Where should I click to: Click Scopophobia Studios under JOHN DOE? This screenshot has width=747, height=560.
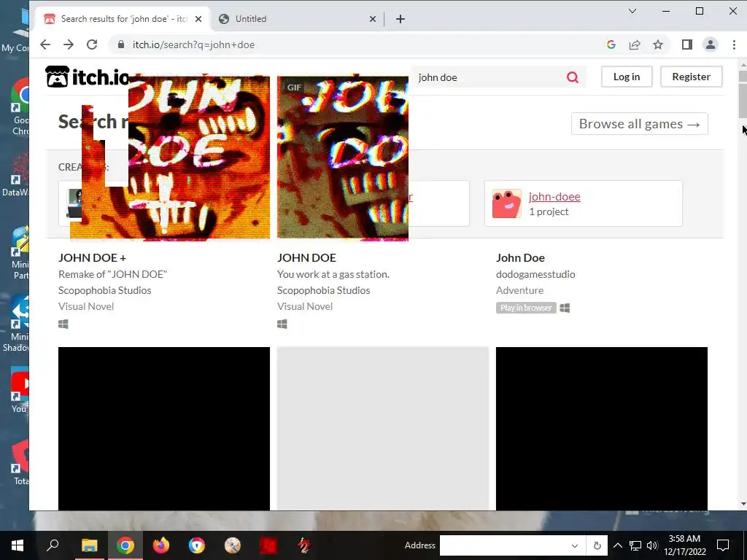pos(323,290)
